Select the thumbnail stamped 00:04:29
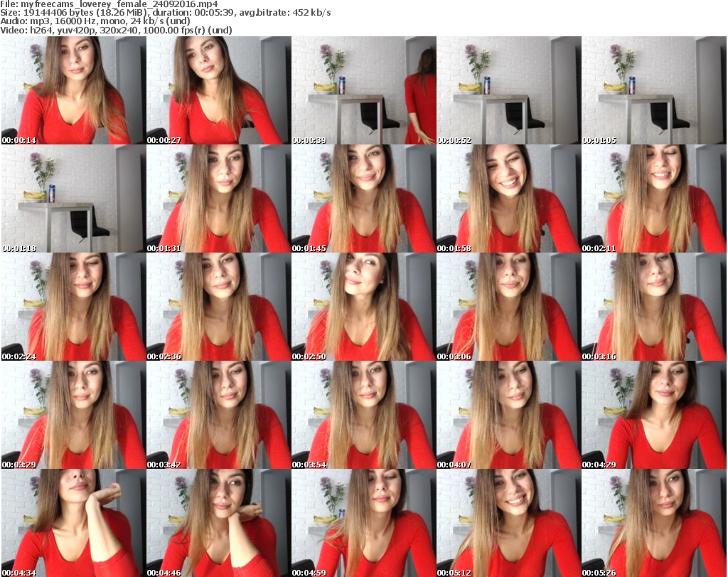Viewport: 728px width, 577px height. click(x=654, y=415)
